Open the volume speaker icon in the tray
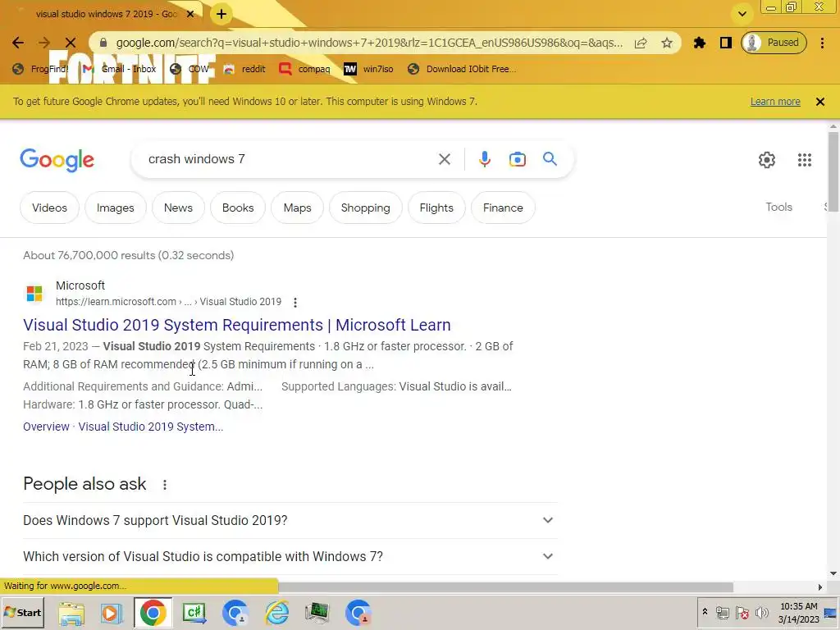The width and height of the screenshot is (840, 630). [761, 612]
